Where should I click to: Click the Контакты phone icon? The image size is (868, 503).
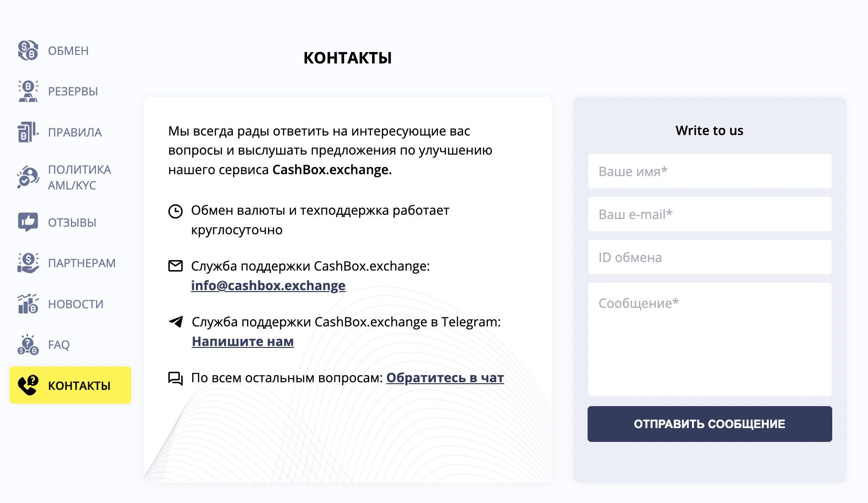coord(28,386)
